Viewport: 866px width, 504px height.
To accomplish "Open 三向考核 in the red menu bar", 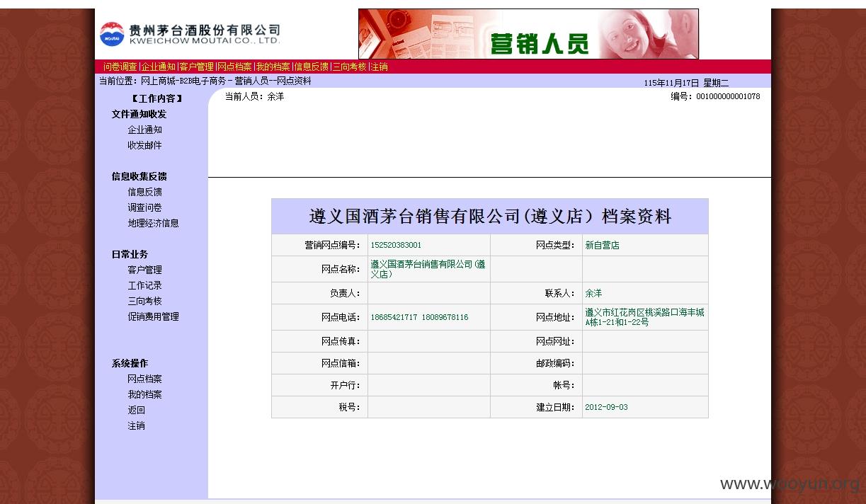I will point(350,67).
